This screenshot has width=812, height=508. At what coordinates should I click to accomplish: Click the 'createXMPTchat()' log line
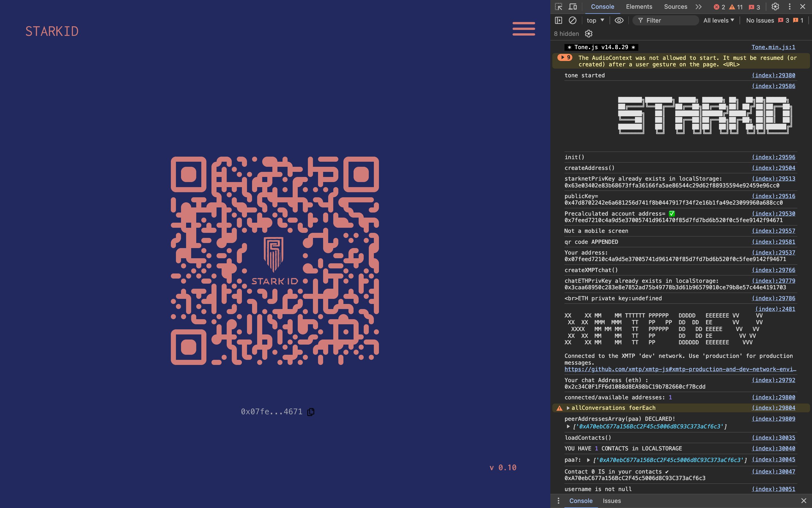591,270
